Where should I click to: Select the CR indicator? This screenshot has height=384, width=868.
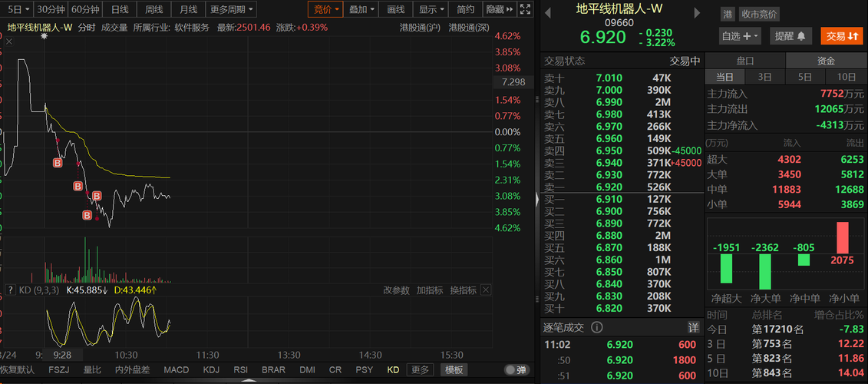[x=335, y=370]
